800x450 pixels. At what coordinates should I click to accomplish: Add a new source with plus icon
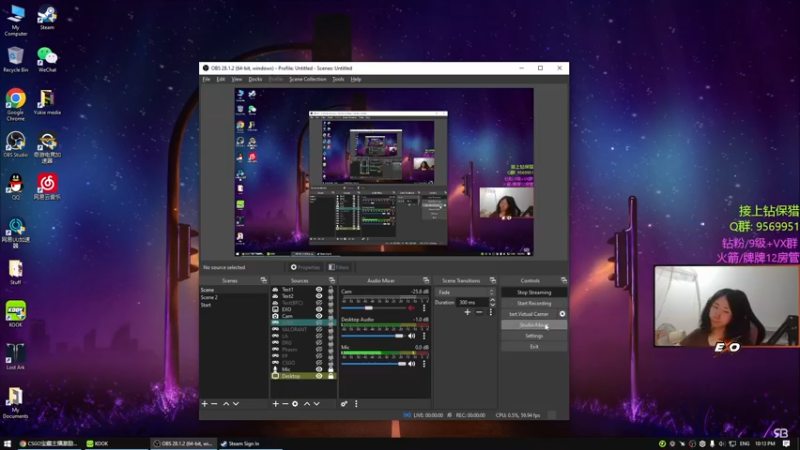click(276, 404)
